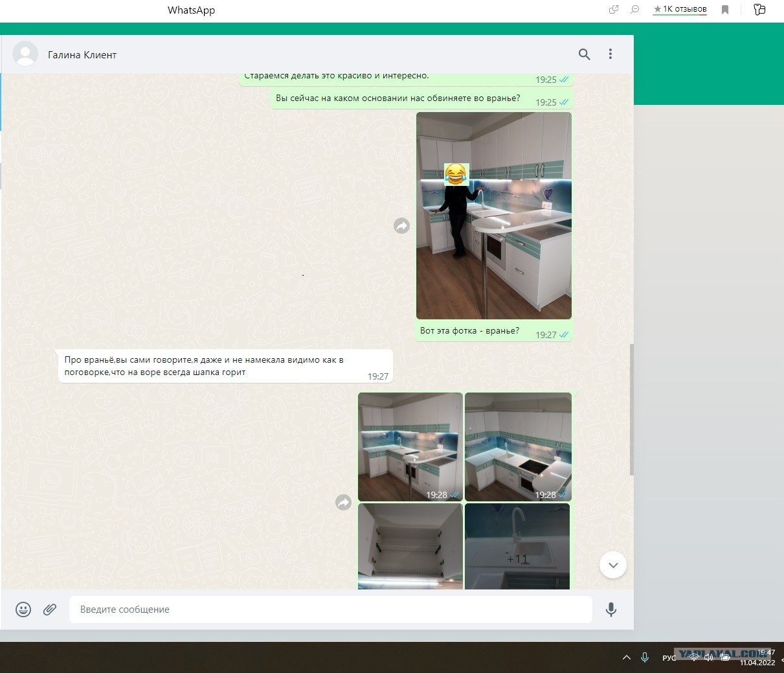Open chat search with magnifier icon
Screen dimensions: 784x673
point(584,54)
